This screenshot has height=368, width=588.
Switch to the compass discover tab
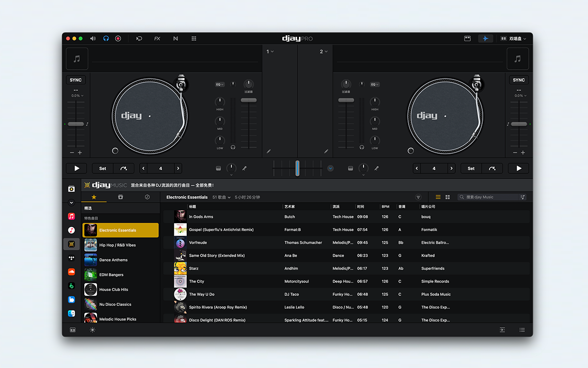coord(147,197)
